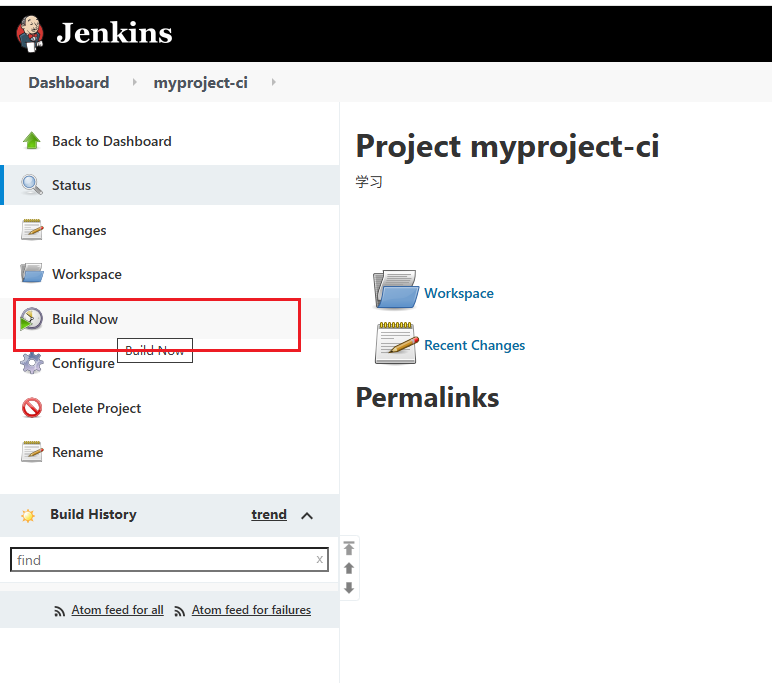The width and height of the screenshot is (772, 683).
Task: Click green up arrow Back to Dashboard icon
Action: coord(32,141)
